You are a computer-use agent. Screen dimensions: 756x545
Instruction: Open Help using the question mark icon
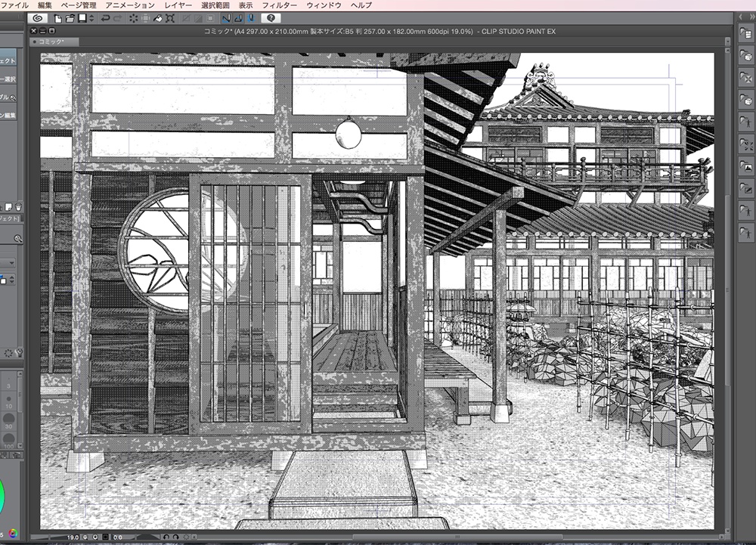click(x=271, y=19)
